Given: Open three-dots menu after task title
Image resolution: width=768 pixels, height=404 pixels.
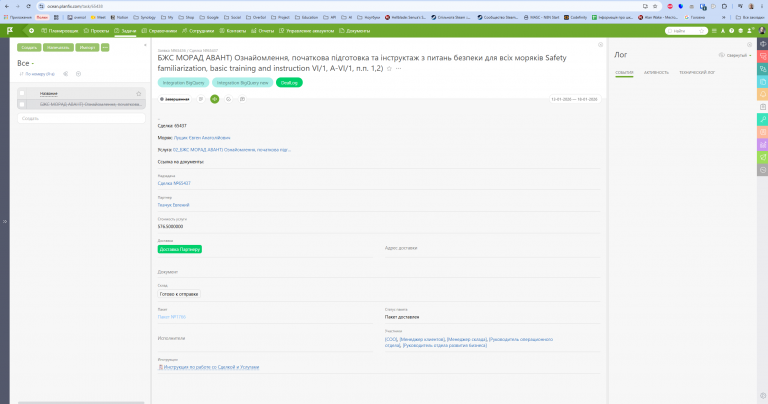Looking at the screenshot, I should tap(399, 69).
